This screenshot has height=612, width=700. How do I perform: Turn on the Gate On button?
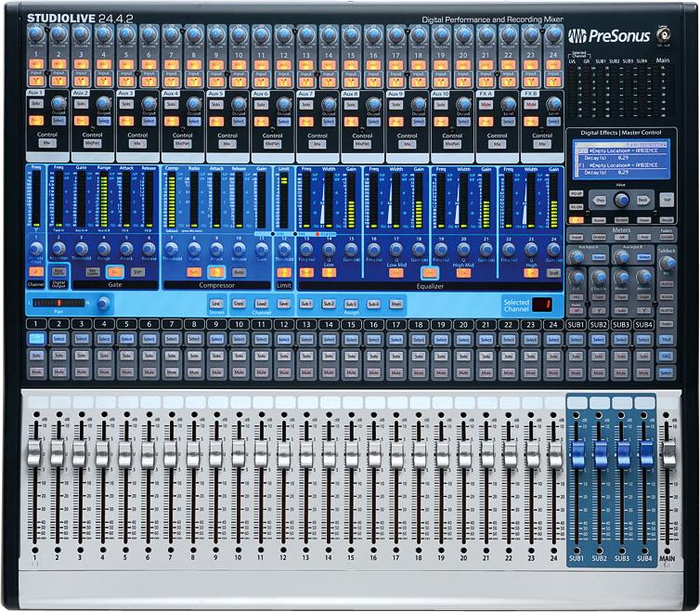[x=115, y=271]
